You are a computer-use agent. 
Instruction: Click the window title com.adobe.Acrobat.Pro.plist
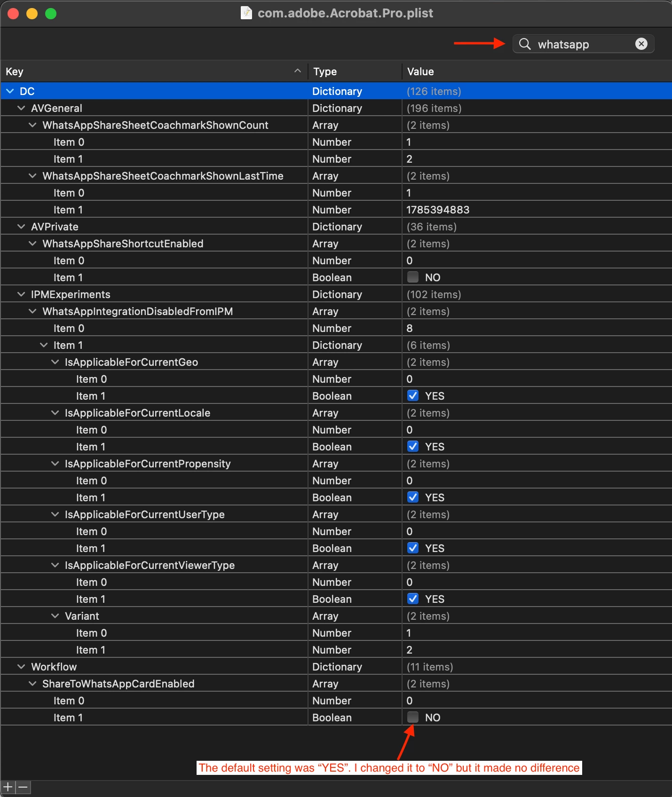(x=345, y=13)
